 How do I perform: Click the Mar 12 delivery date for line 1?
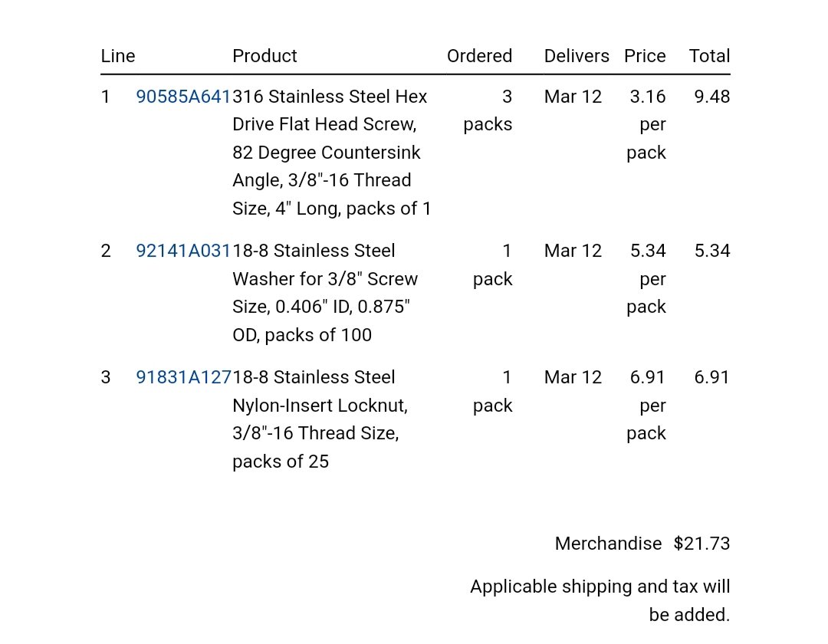coord(573,97)
